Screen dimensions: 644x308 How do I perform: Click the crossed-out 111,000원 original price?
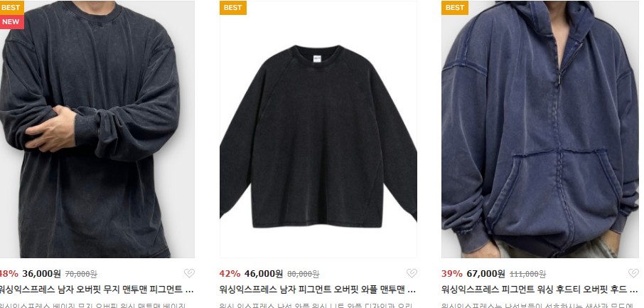(x=527, y=274)
